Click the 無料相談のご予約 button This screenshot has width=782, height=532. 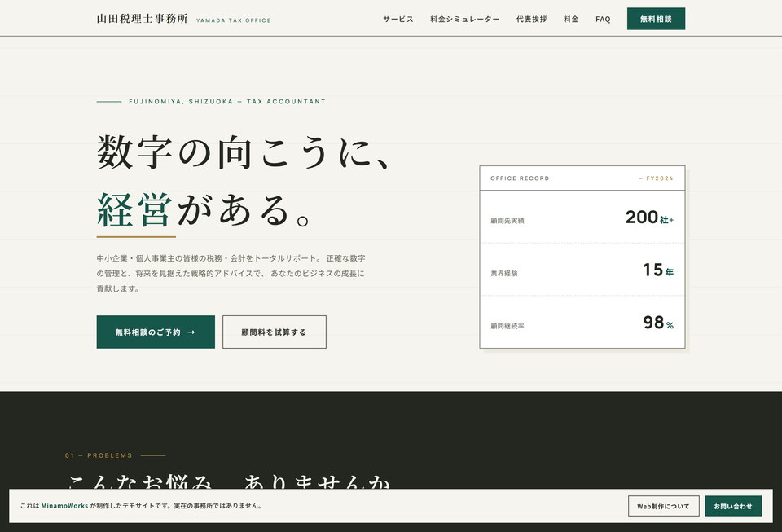point(156,332)
